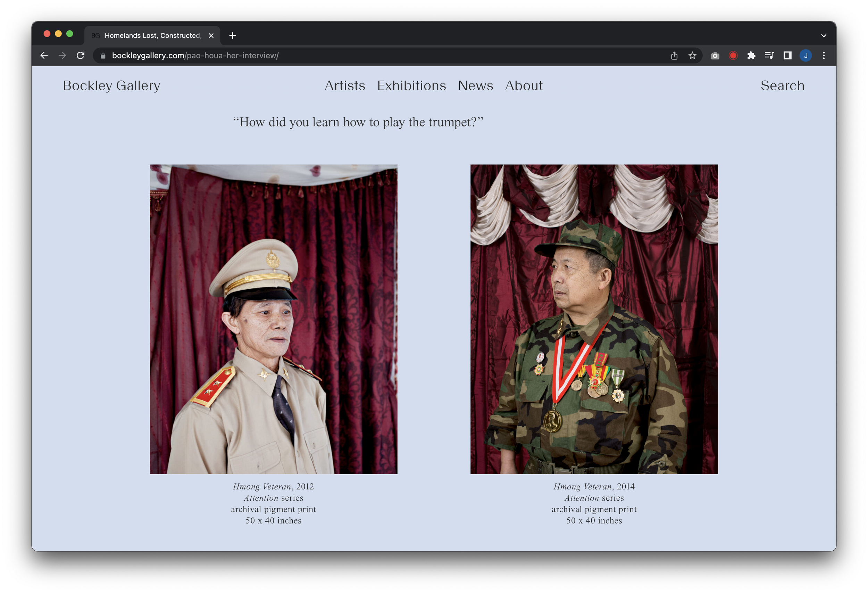Toggle the browser side panel
The width and height of the screenshot is (868, 593).
787,56
